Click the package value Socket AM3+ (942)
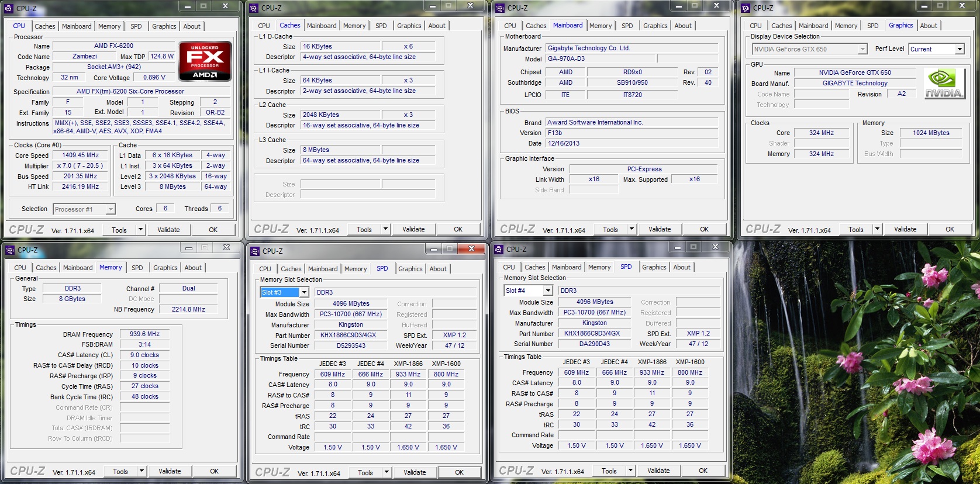This screenshot has height=484, width=980. click(113, 67)
